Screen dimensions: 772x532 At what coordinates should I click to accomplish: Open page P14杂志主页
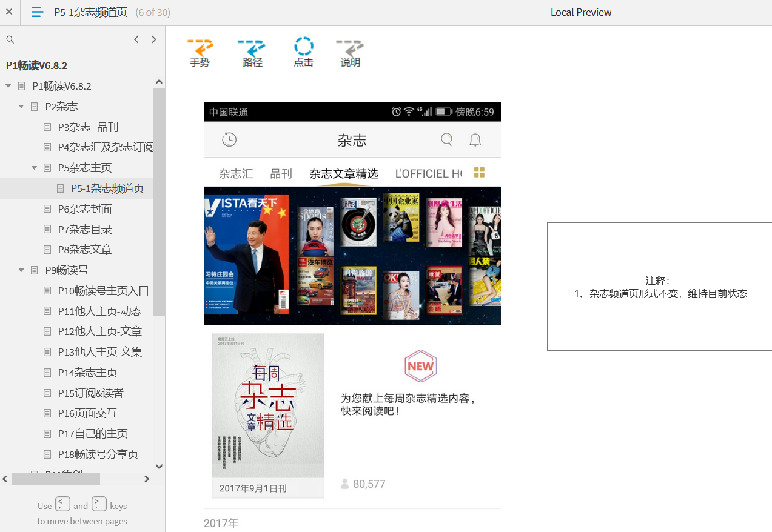87,373
